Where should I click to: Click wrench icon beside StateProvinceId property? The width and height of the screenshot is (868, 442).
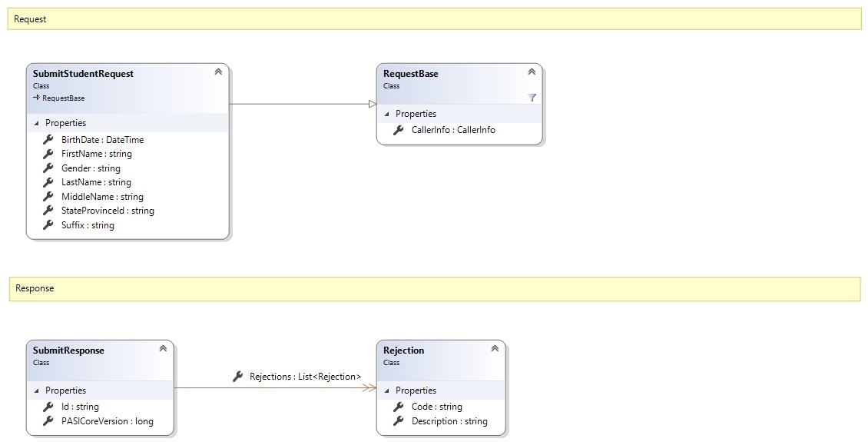point(48,211)
